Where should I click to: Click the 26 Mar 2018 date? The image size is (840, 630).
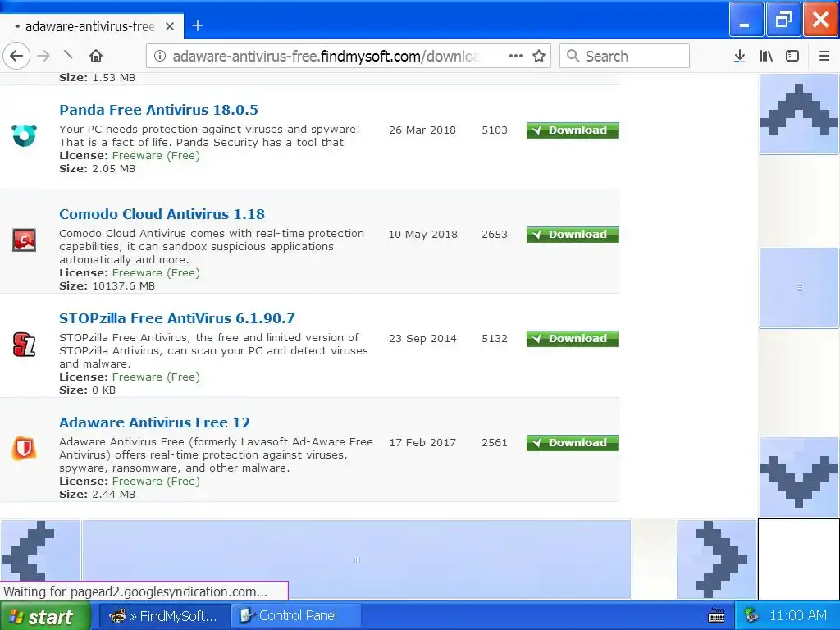point(422,130)
